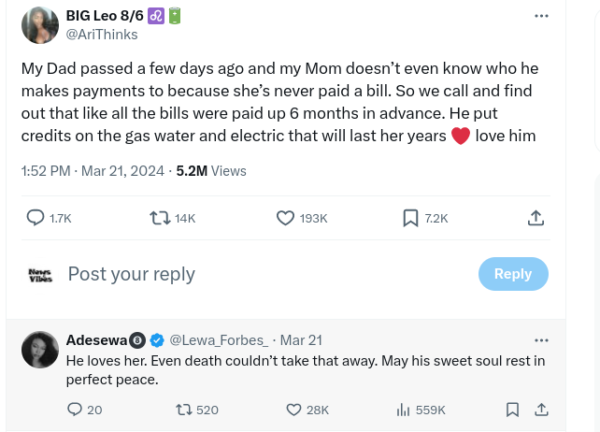600x432 pixels.
Task: Open BIG Leo's profile picture
Action: tap(41, 25)
